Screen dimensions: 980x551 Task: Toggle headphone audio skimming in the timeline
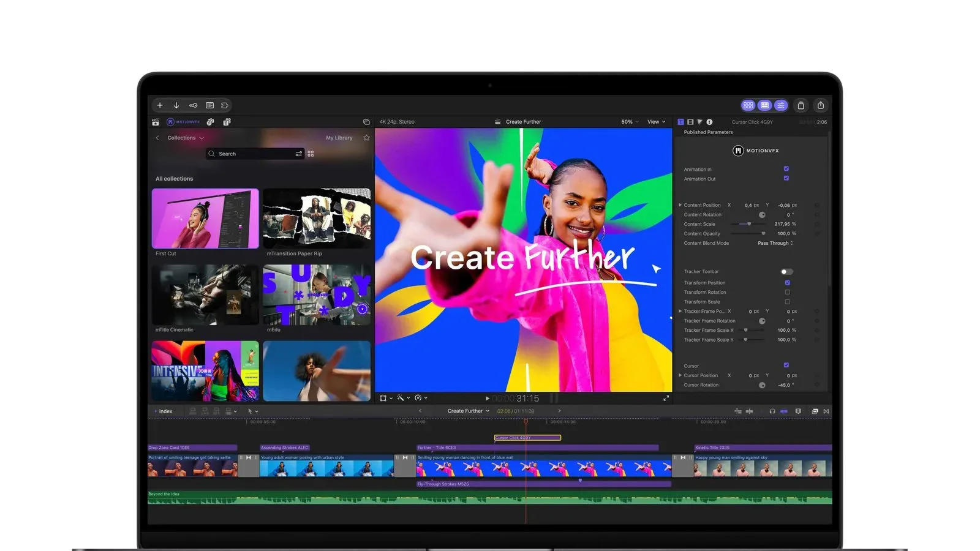772,411
